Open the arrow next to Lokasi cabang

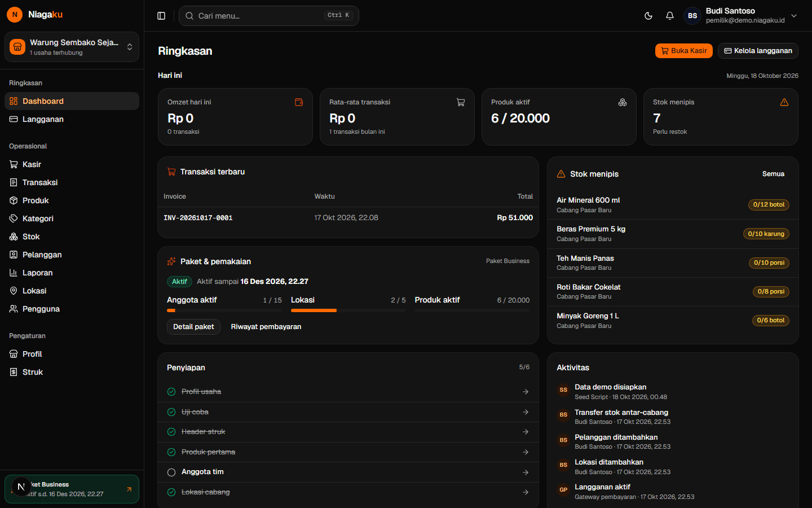pos(526,492)
